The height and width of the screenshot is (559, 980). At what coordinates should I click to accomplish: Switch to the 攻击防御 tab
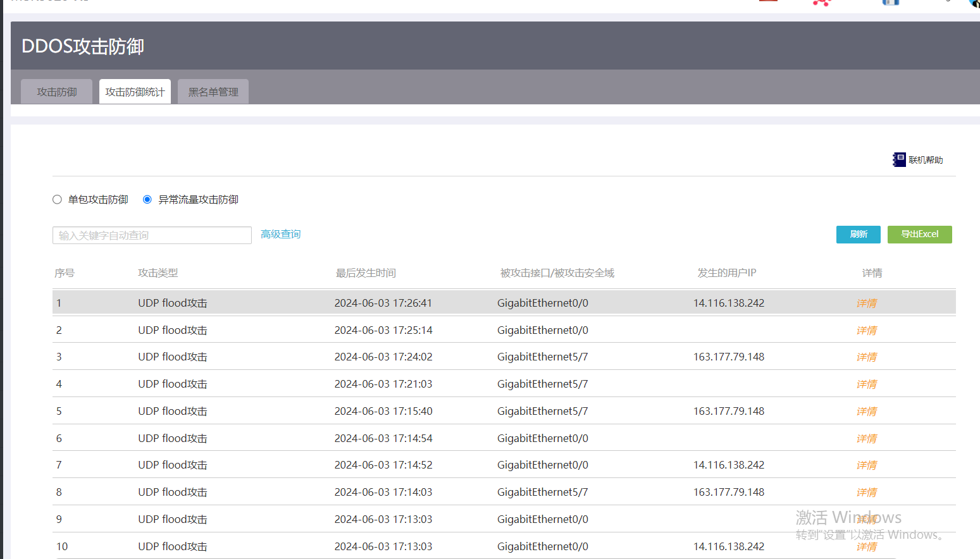(x=57, y=92)
